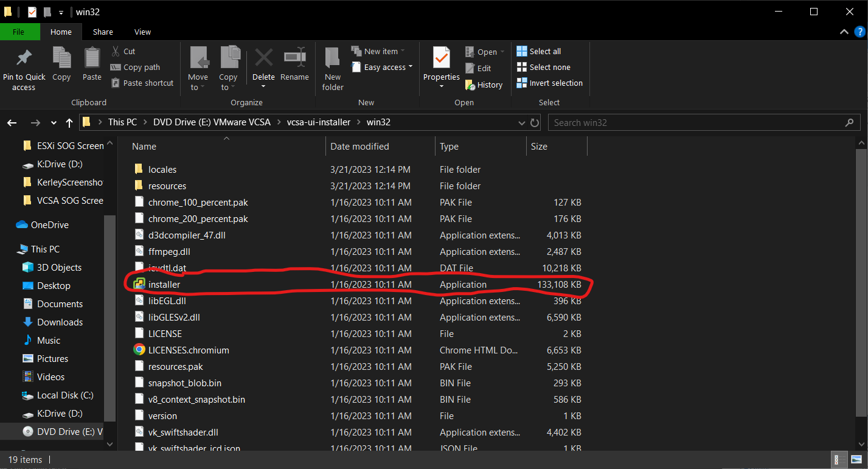The height and width of the screenshot is (469, 868).
Task: Click the installer application icon
Action: point(139,284)
